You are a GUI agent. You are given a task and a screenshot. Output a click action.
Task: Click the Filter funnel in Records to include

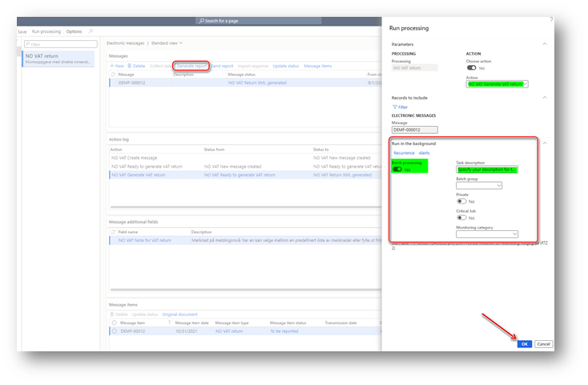coord(400,107)
